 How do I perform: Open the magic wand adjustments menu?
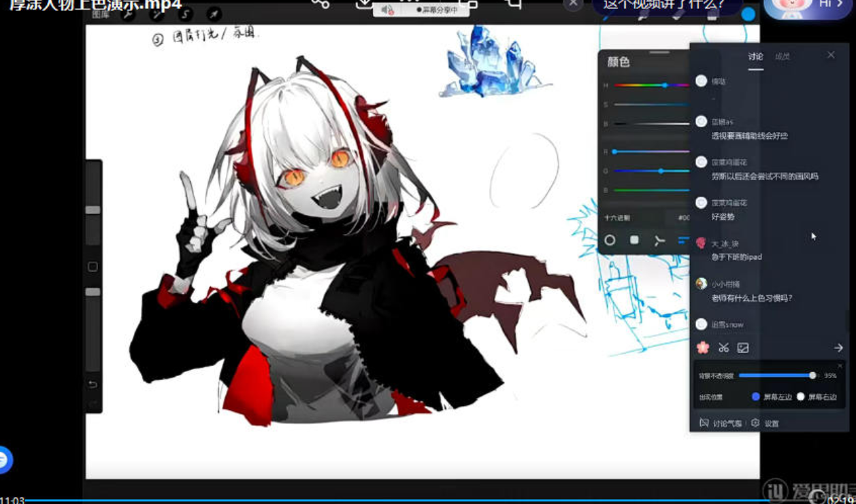[156, 14]
